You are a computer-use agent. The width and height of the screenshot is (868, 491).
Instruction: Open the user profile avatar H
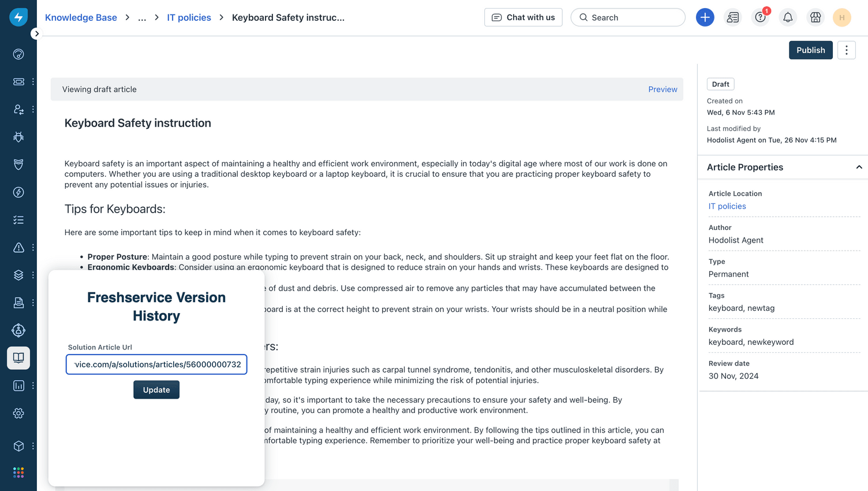point(842,17)
